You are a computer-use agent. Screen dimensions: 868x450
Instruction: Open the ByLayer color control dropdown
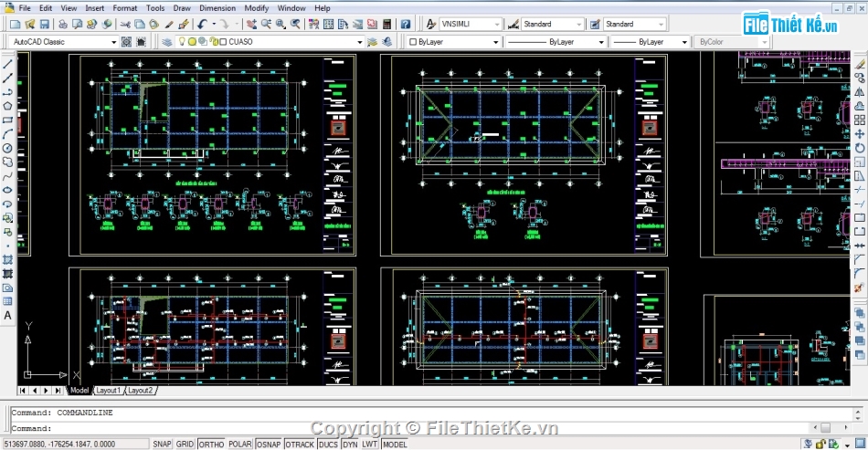(454, 42)
